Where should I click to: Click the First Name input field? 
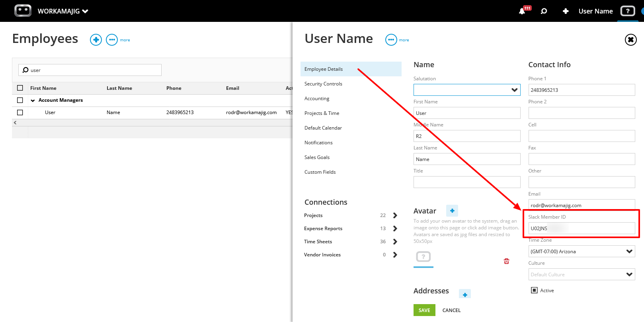tap(467, 113)
